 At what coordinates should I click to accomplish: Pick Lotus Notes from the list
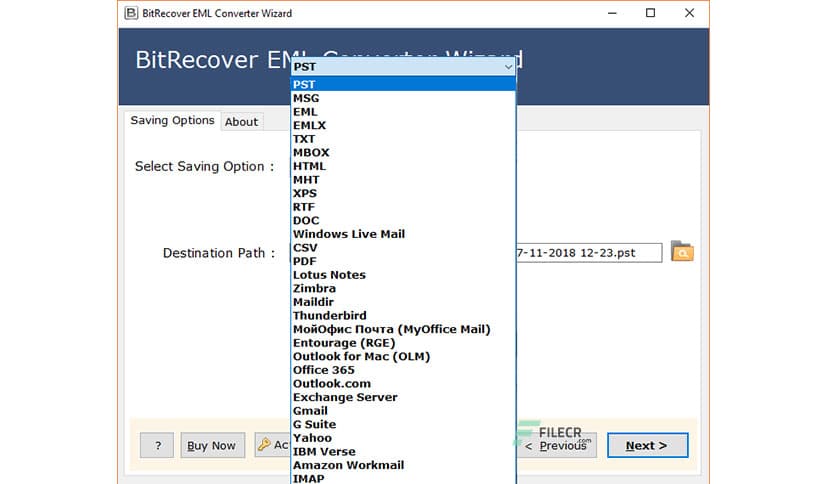tap(404, 275)
